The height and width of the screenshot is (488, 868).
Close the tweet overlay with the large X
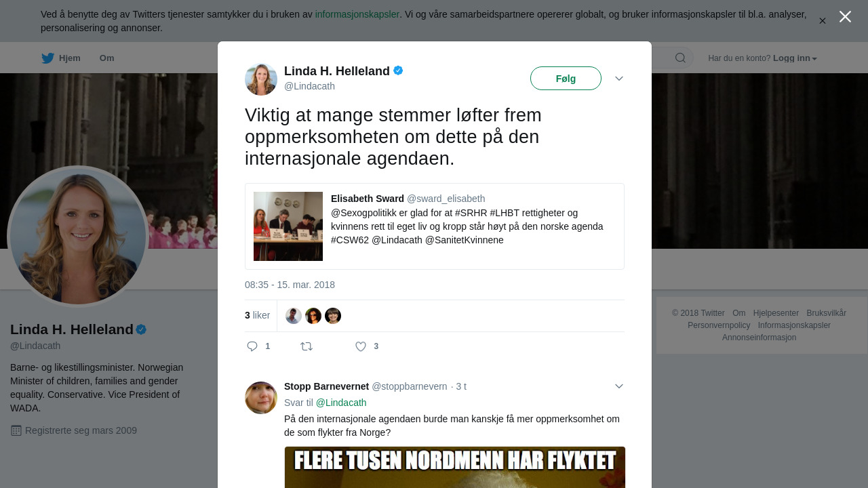tap(845, 16)
